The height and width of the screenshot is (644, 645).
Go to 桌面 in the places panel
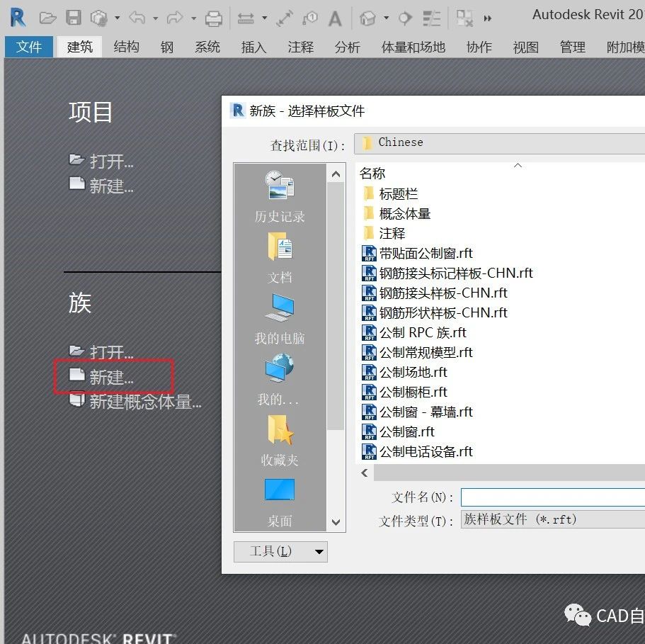pyautogui.click(x=280, y=502)
